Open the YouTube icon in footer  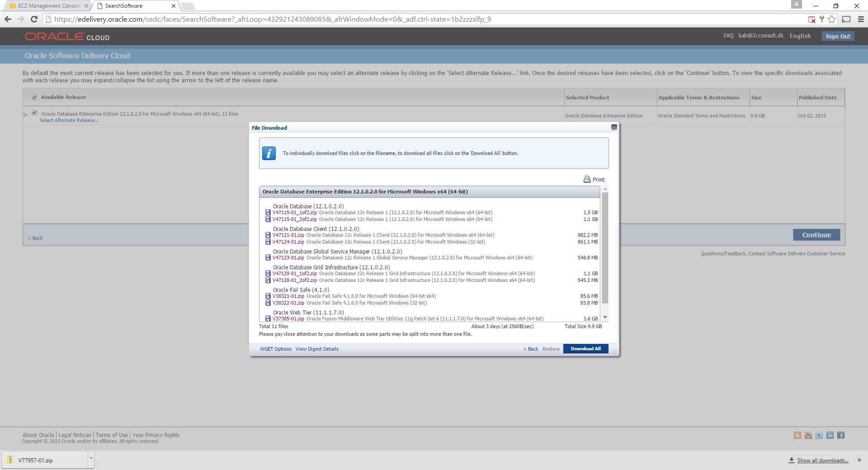[808, 435]
